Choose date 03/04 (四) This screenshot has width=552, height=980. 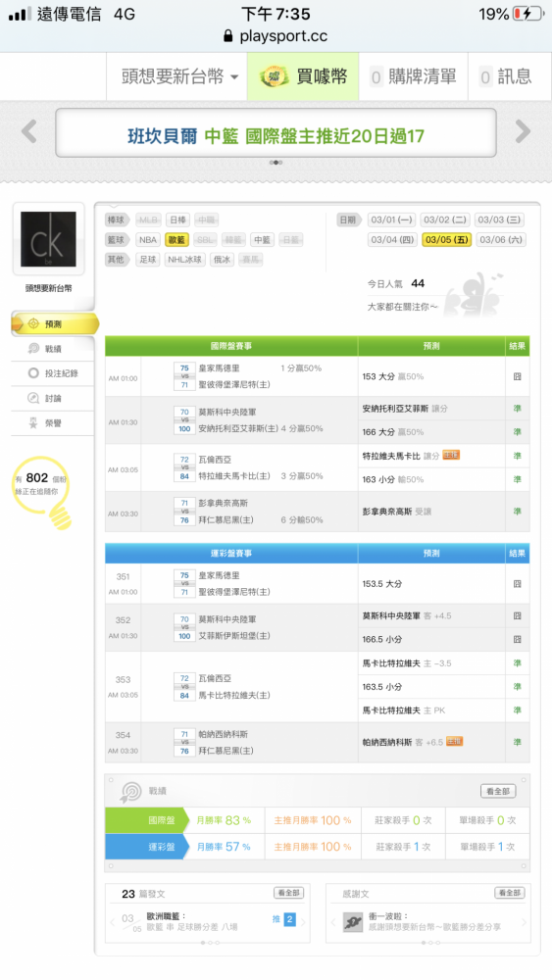(x=392, y=240)
